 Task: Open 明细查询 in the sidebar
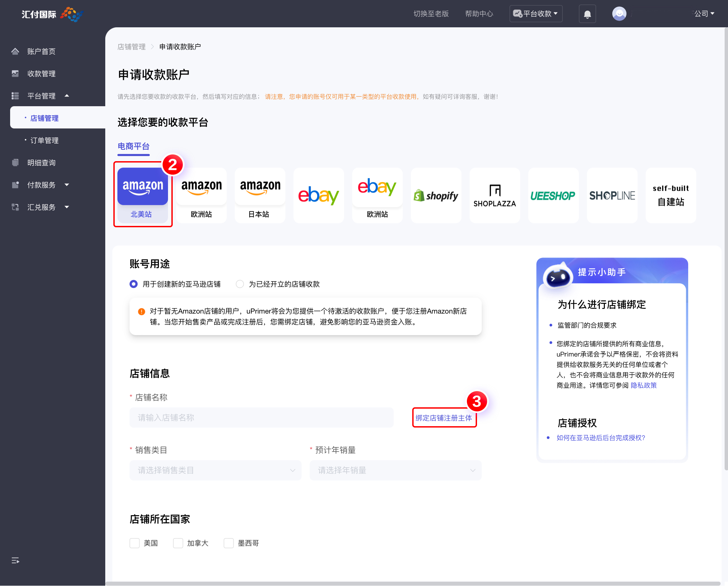coord(41,163)
